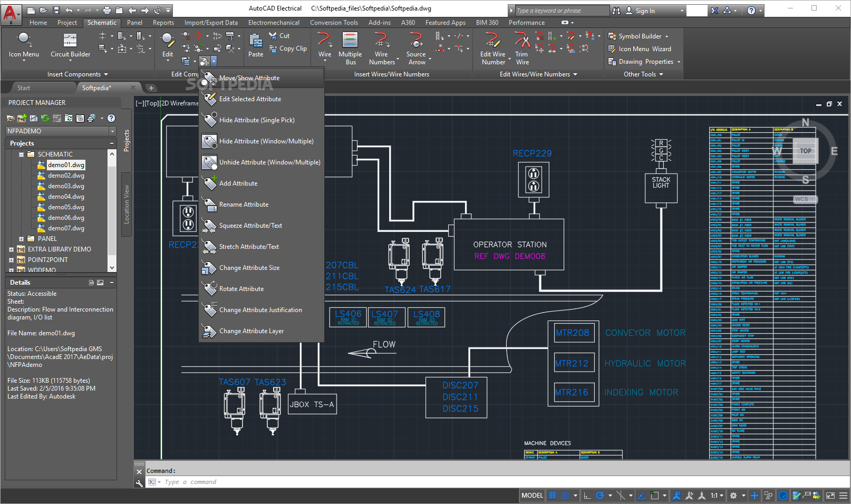Select the Source Arrow tool
Viewport: 851px width, 504px height.
[417, 49]
